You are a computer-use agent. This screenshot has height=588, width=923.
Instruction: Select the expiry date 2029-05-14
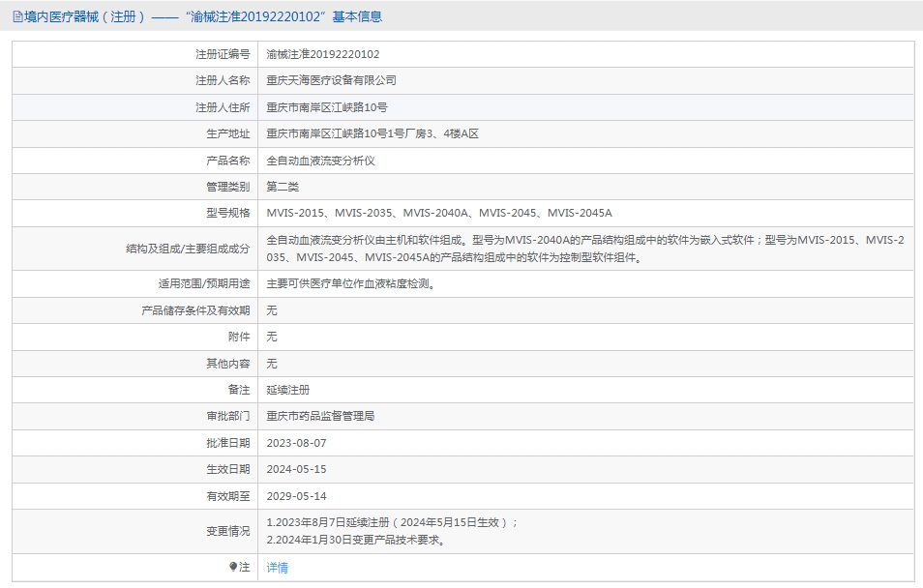tap(297, 496)
